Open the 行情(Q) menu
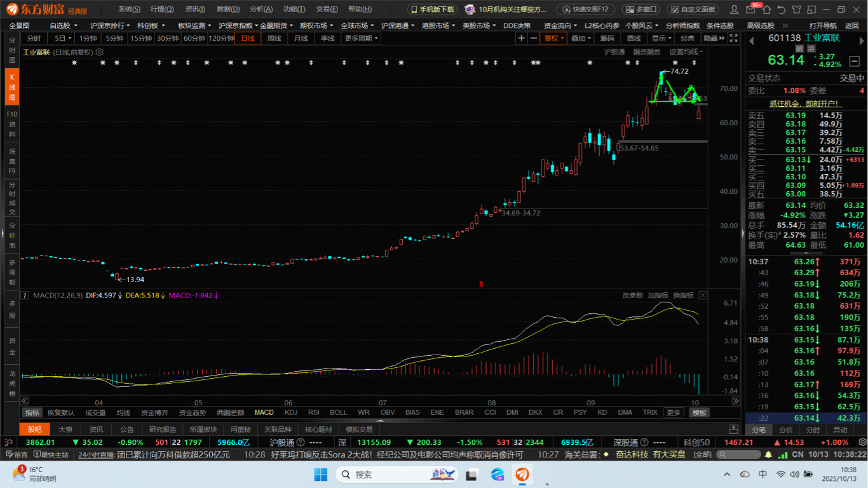 tap(162, 10)
